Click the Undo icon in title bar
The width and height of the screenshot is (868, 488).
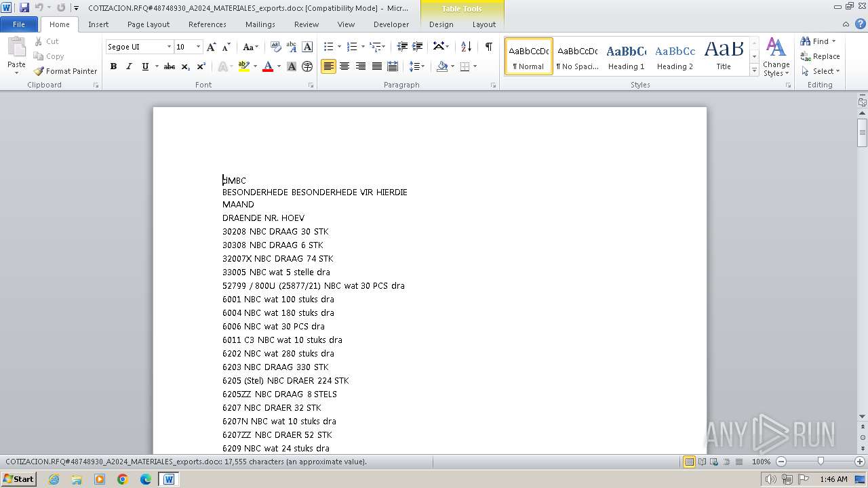coord(39,7)
